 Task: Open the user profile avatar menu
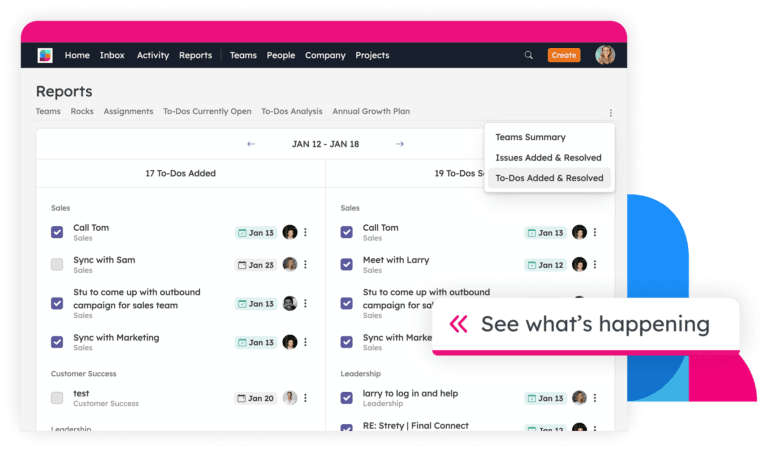coord(604,55)
